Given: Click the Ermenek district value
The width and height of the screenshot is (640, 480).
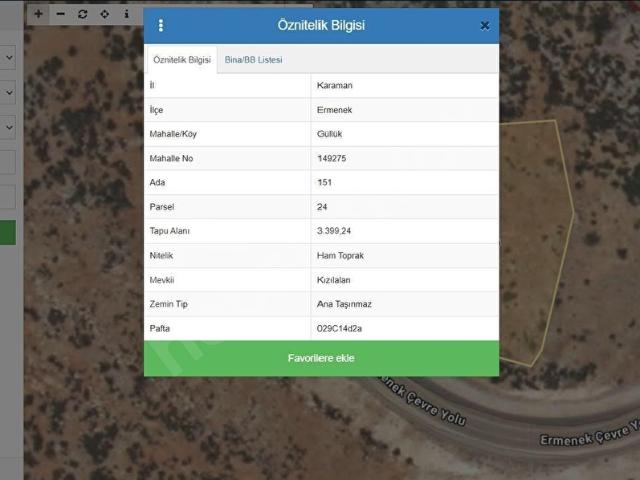Looking at the screenshot, I should 334,110.
